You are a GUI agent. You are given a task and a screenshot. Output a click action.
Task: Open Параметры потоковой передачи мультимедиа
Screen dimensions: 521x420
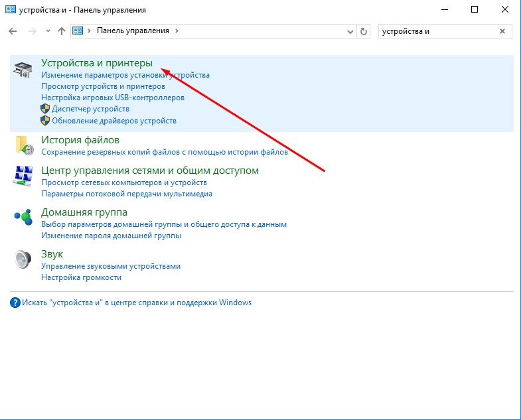127,194
